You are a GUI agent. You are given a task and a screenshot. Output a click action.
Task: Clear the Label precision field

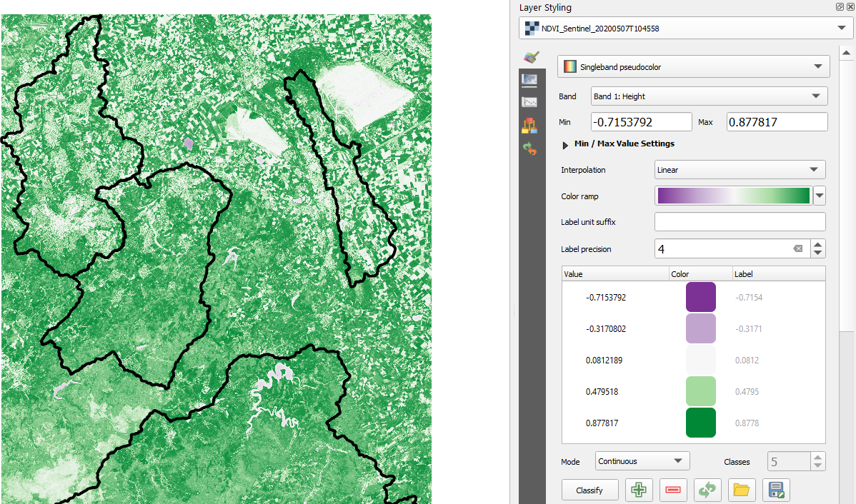pos(798,248)
